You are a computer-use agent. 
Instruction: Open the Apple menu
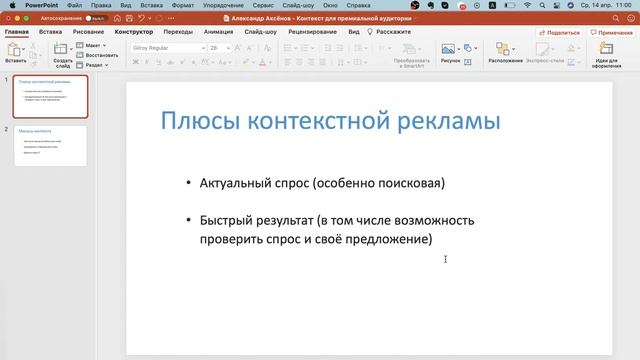click(x=12, y=5)
